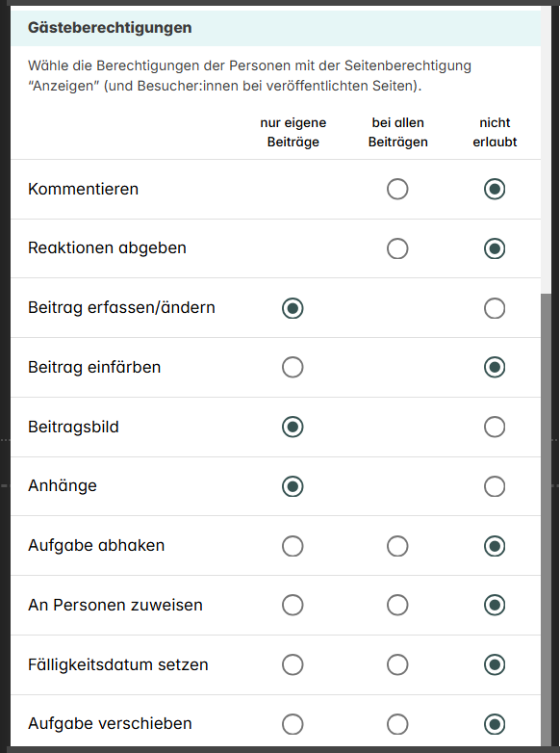Allow Kommentieren bei allen Beiträgen
560x753 pixels.
(397, 189)
